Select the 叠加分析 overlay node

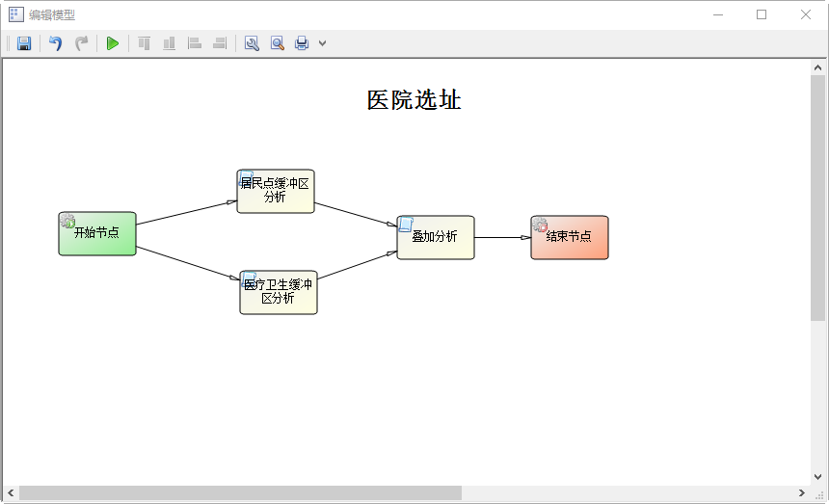(x=436, y=237)
